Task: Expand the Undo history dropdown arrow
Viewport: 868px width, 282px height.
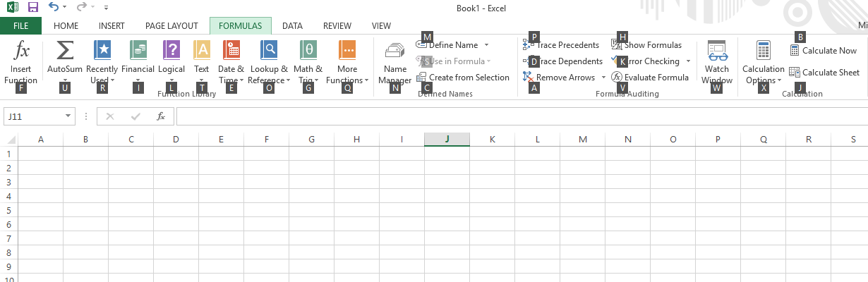Action: pos(65,7)
